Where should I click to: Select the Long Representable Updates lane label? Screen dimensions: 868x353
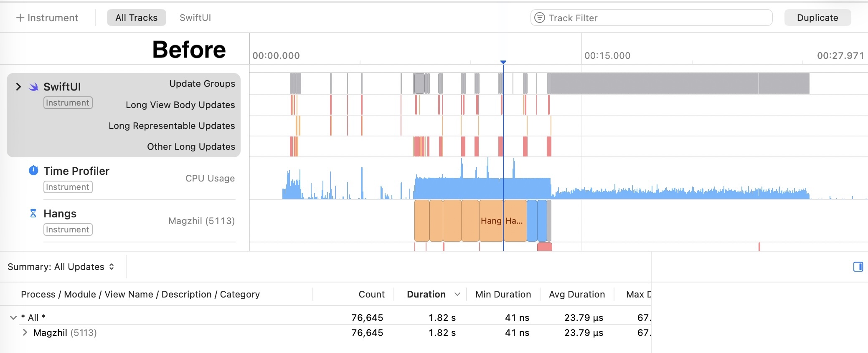coord(172,126)
